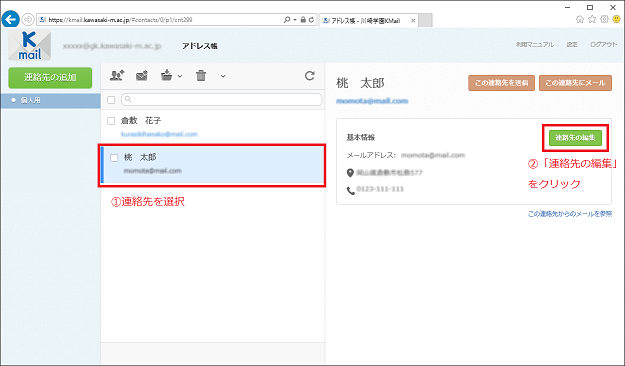Click the search magnifier in address bar
Image resolution: width=625 pixels, height=366 pixels.
click(287, 20)
